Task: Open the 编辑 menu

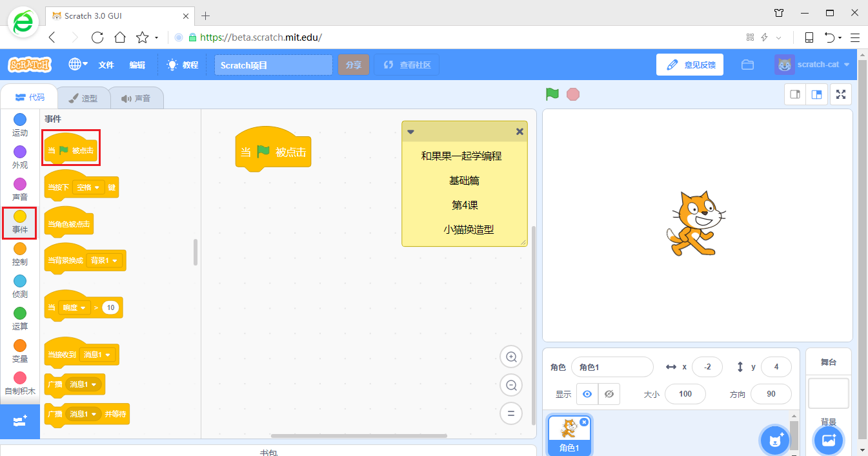Action: (137, 65)
